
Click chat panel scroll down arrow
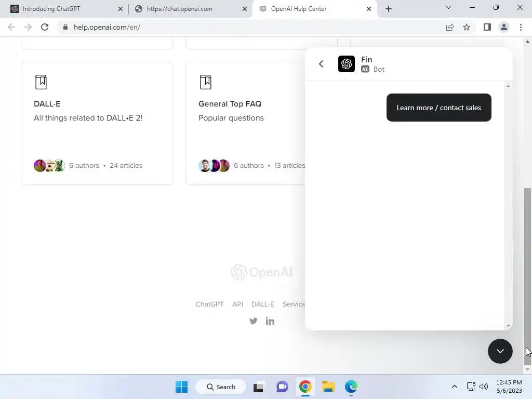pos(508,326)
